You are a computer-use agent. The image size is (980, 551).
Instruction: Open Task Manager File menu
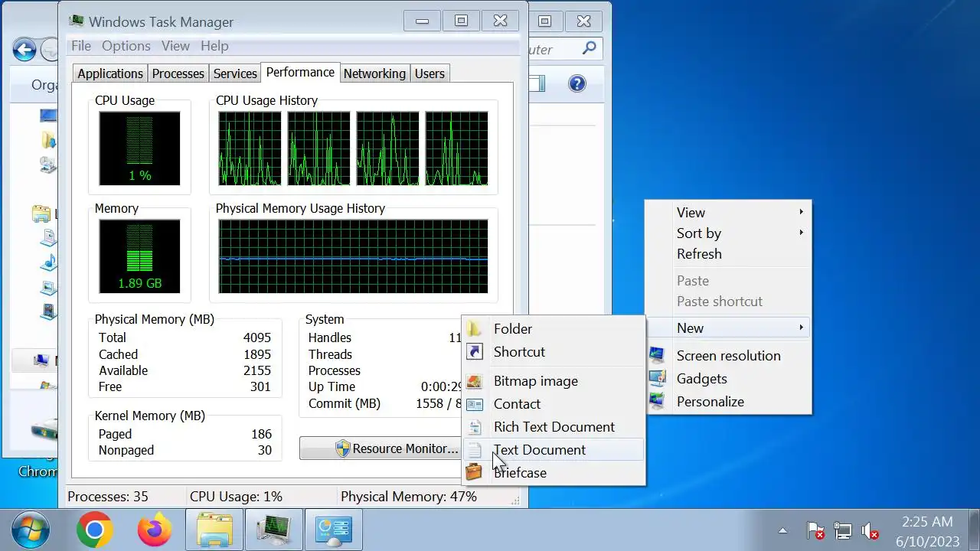pyautogui.click(x=81, y=46)
